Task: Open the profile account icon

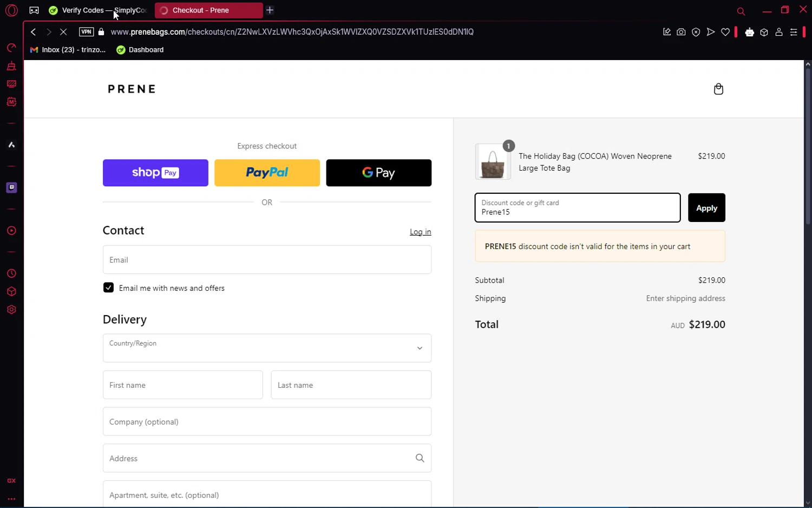Action: click(779, 32)
